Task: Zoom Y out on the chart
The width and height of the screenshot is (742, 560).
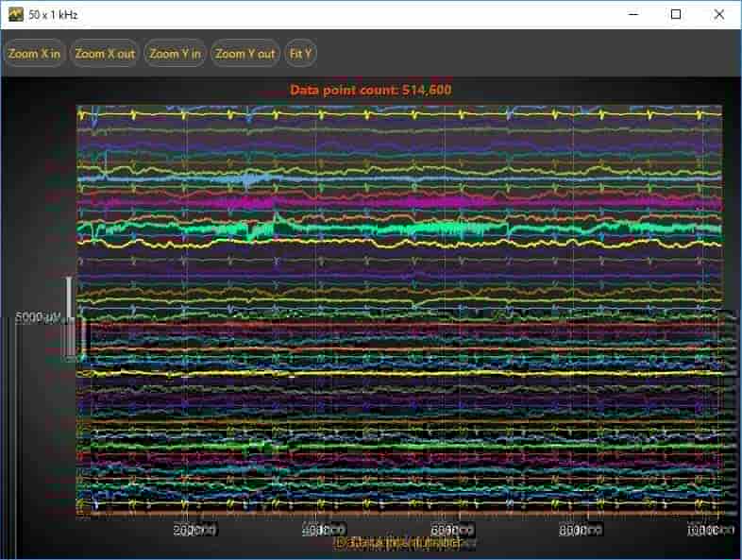Action: point(245,53)
